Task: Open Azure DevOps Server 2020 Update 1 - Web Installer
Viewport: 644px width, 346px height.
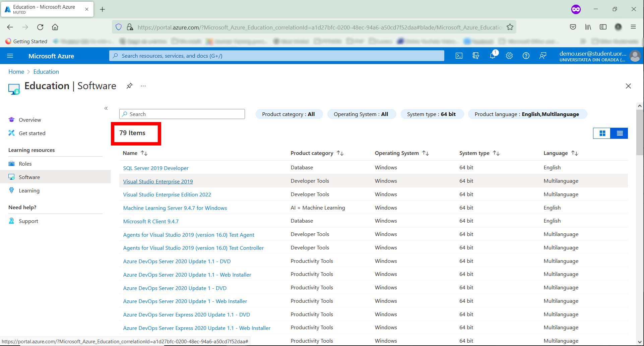Action: click(185, 301)
